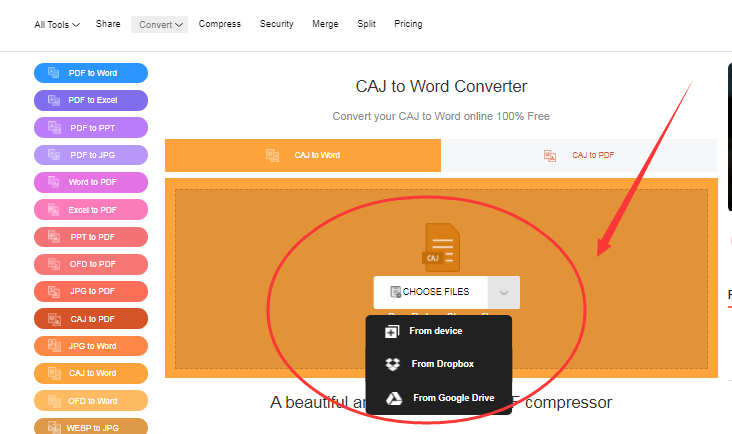Click the Word to PDF sidebar icon
732x434 pixels.
(54, 182)
